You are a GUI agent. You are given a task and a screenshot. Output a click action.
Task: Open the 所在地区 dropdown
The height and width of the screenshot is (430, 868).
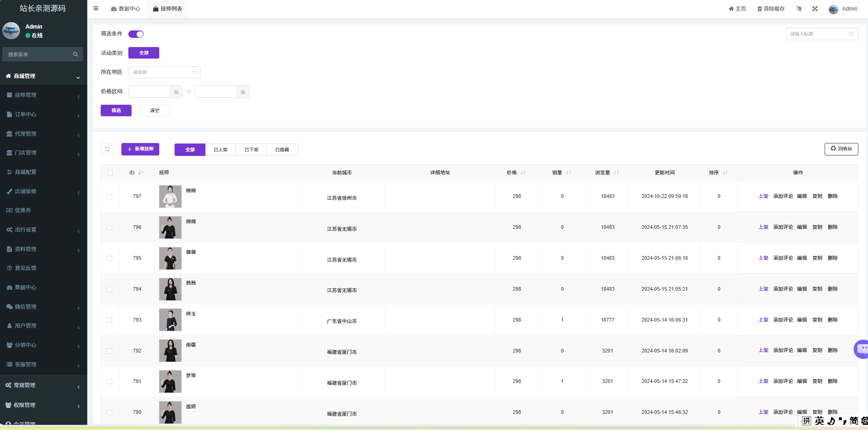[164, 72]
